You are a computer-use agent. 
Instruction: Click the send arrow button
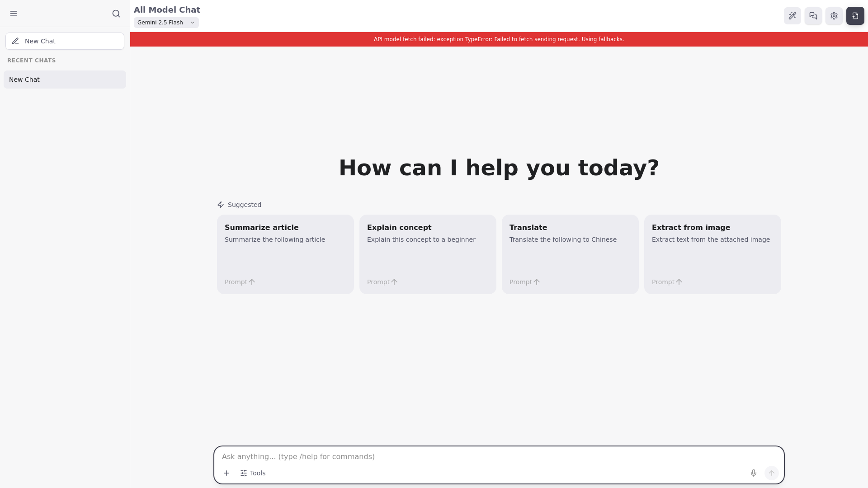click(771, 473)
